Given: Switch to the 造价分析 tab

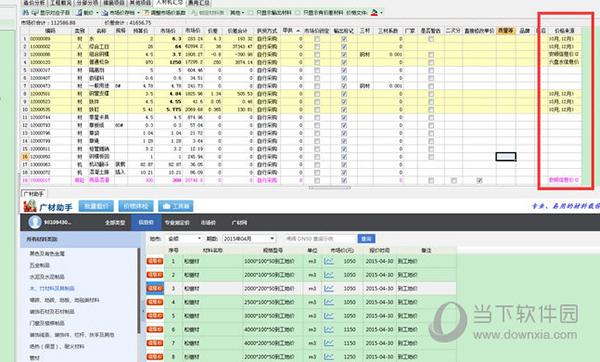Looking at the screenshot, I should (x=35, y=2).
